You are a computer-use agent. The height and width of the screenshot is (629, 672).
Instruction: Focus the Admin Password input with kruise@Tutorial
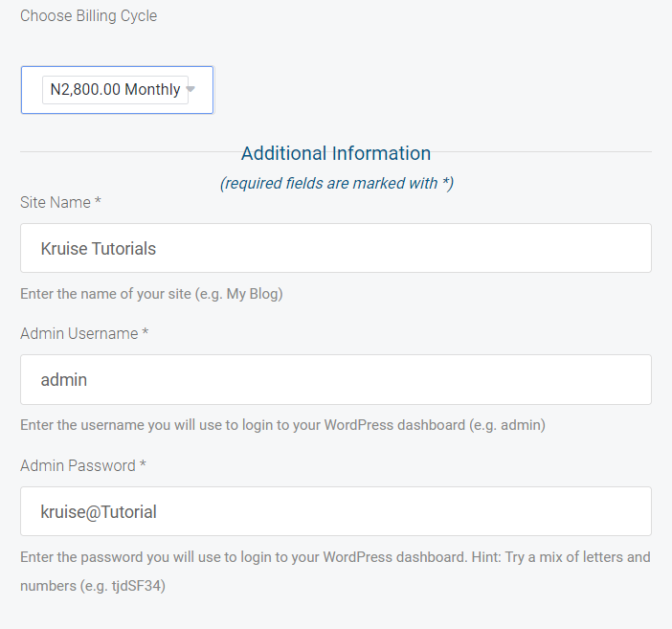pos(335,511)
